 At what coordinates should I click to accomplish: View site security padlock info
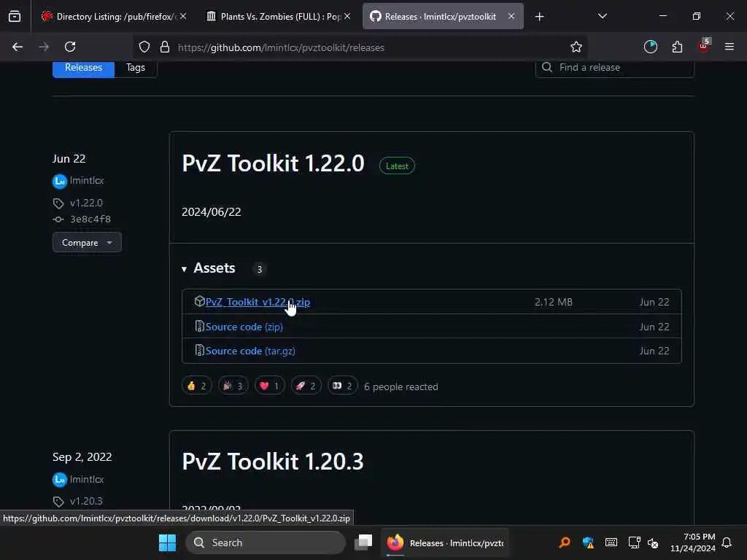(x=165, y=47)
